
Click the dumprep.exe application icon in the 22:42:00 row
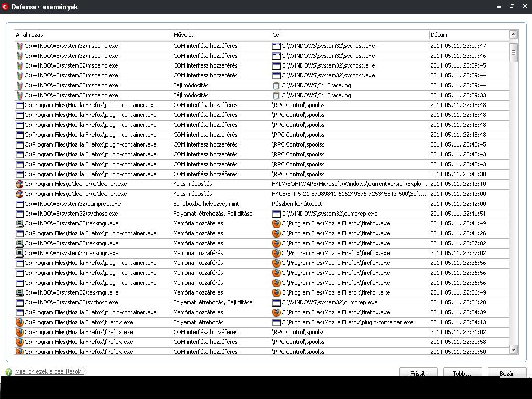point(20,204)
